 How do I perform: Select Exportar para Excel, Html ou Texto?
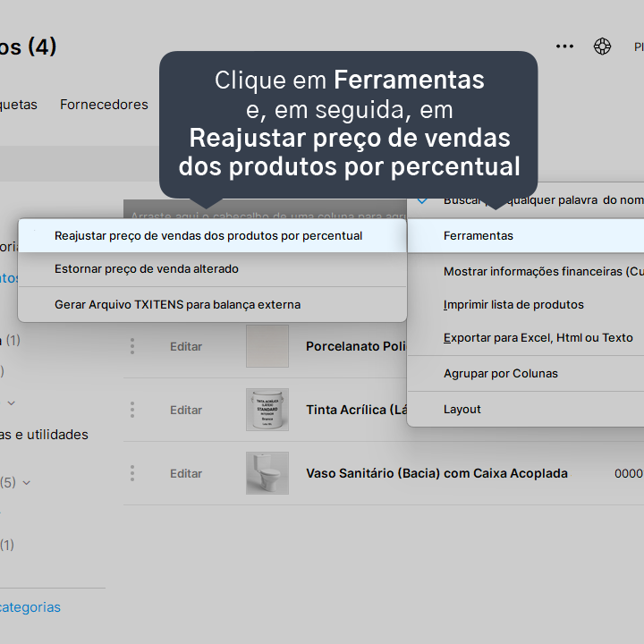coord(526,337)
